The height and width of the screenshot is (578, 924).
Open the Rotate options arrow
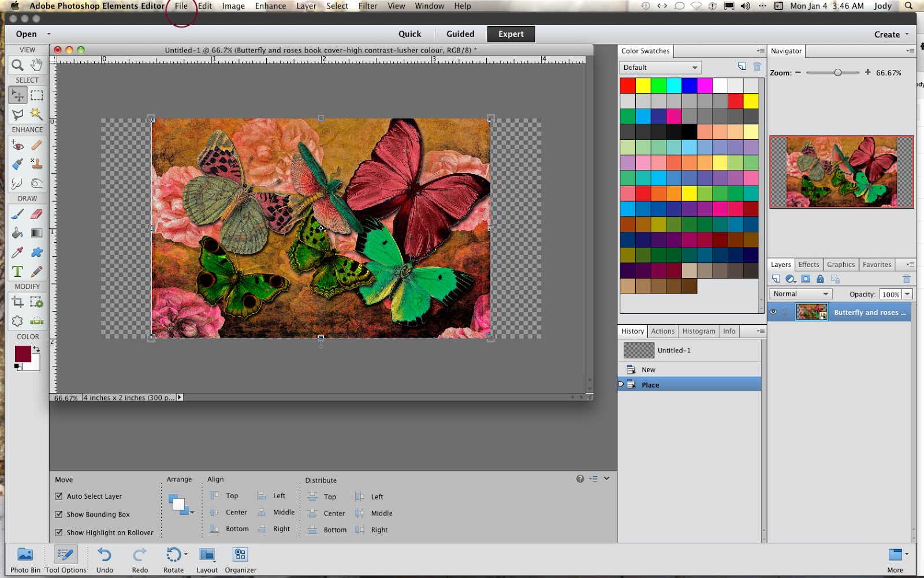[x=186, y=554]
